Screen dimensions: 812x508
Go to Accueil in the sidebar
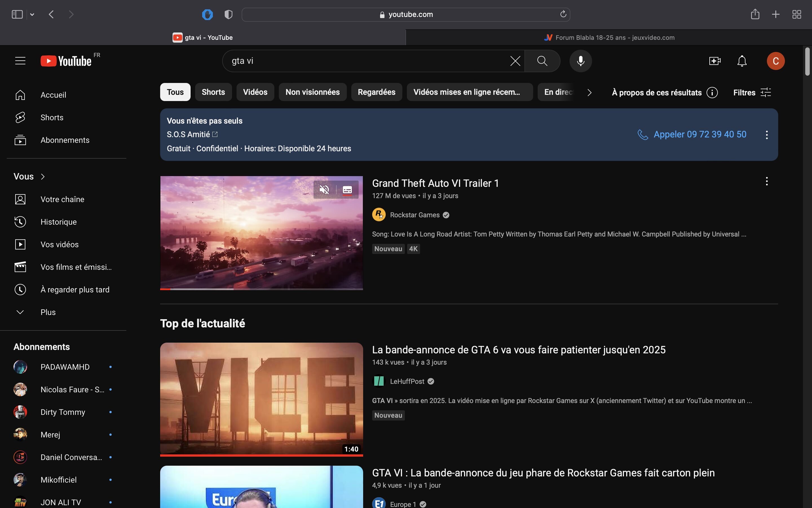pyautogui.click(x=67, y=95)
